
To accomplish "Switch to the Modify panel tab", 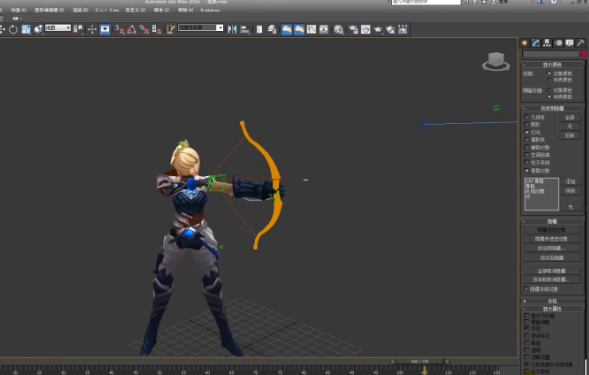I will pos(536,43).
